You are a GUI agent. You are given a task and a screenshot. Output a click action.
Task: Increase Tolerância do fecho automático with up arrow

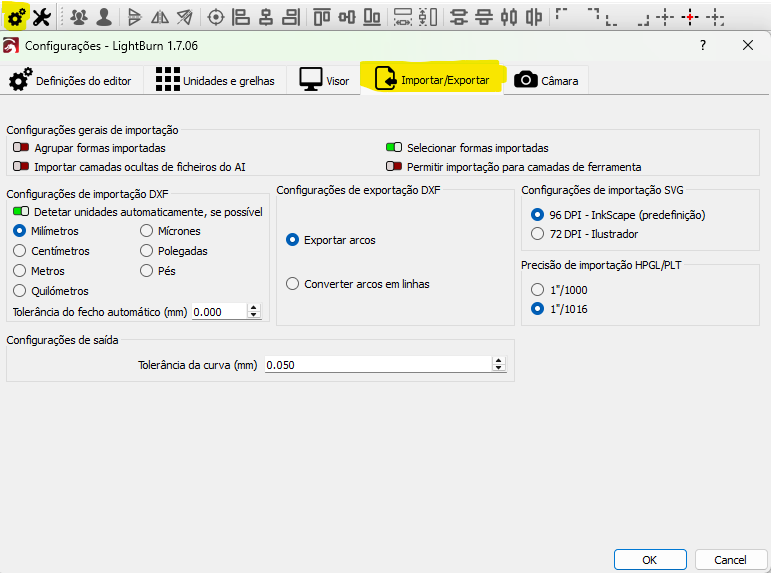[254, 307]
